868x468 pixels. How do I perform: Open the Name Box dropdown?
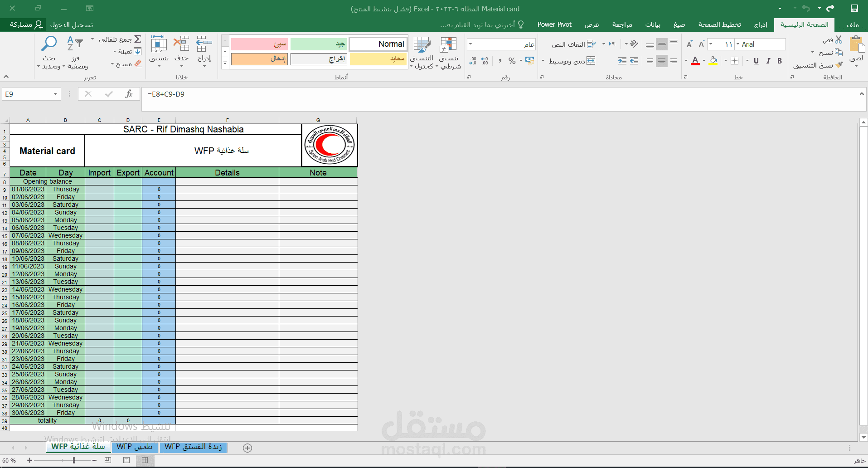click(x=55, y=94)
